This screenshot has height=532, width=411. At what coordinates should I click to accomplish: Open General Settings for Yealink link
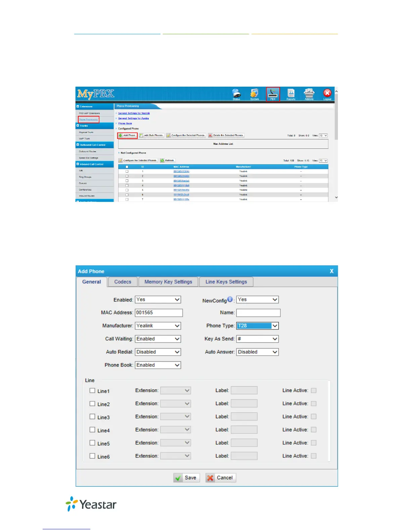(x=134, y=113)
